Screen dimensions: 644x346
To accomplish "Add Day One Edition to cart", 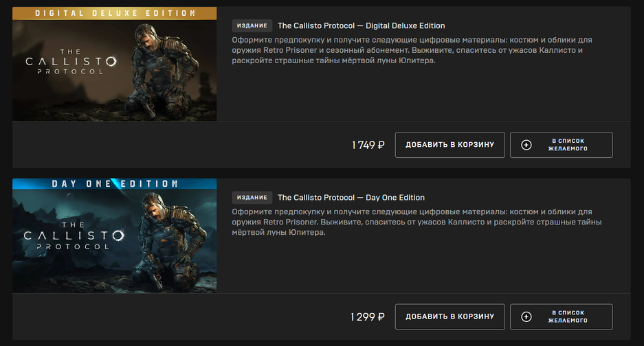I will pyautogui.click(x=449, y=316).
